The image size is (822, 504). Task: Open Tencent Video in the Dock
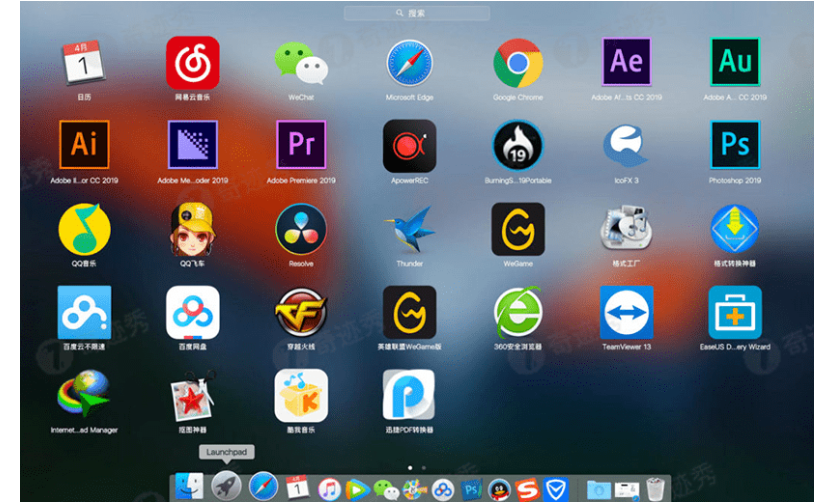coord(357,489)
